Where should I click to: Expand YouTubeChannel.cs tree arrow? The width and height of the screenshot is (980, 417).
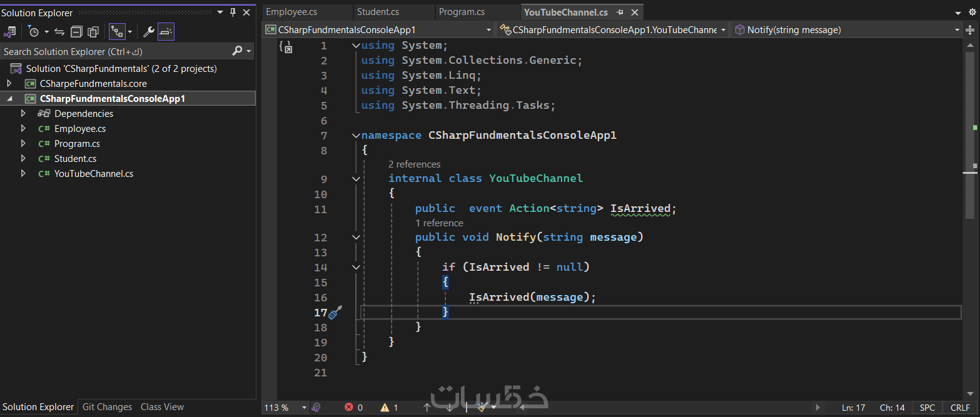(x=23, y=173)
